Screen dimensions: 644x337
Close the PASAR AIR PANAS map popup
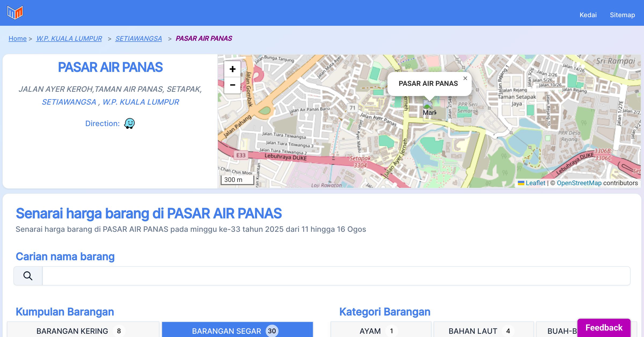[465, 78]
